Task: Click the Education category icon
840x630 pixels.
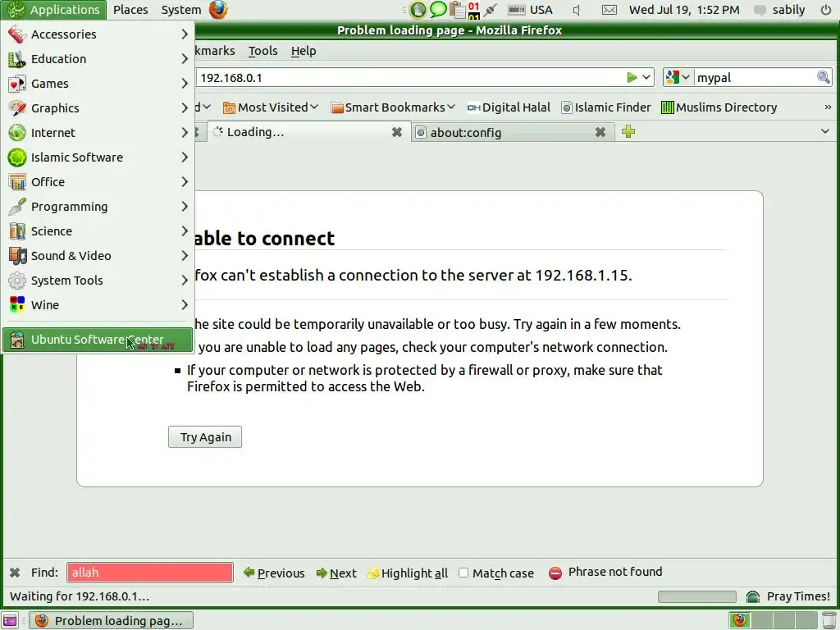Action: click(x=16, y=59)
